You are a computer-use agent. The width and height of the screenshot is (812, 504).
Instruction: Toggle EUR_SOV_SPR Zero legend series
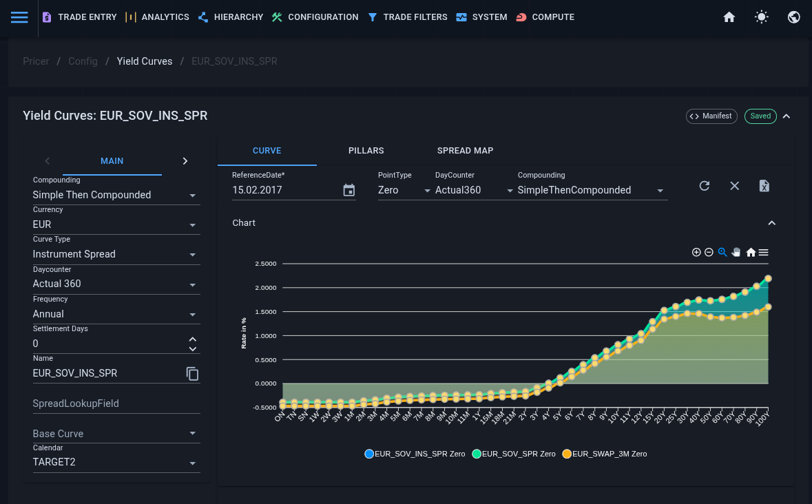[x=513, y=454]
